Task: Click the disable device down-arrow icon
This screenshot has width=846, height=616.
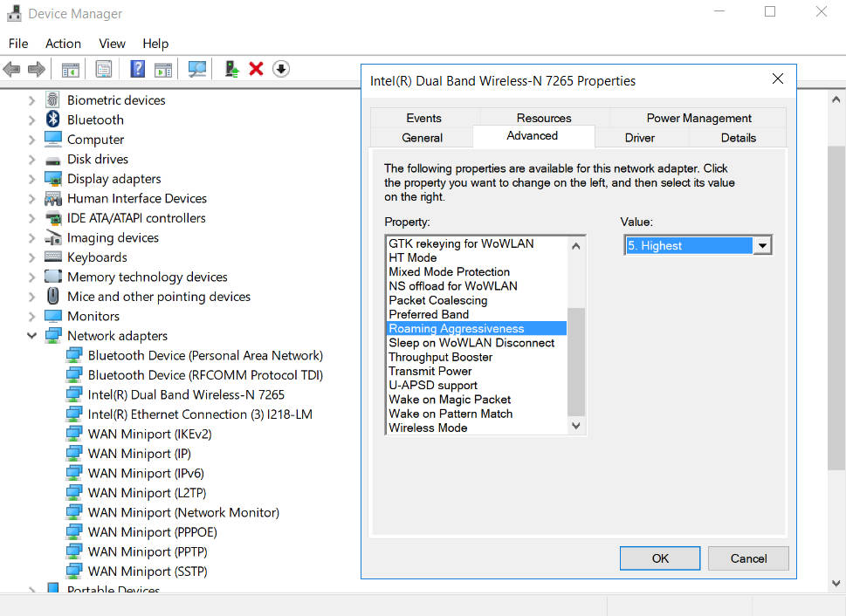Action: [x=281, y=69]
